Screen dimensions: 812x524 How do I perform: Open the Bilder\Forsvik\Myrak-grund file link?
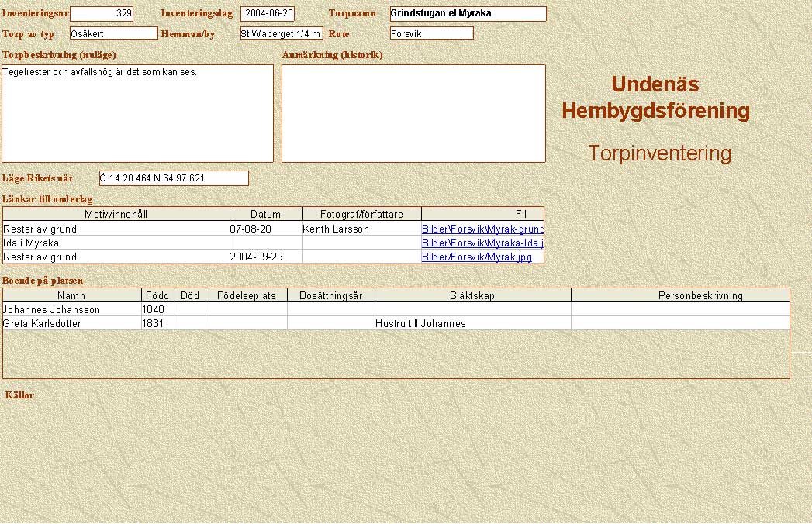[x=482, y=229]
